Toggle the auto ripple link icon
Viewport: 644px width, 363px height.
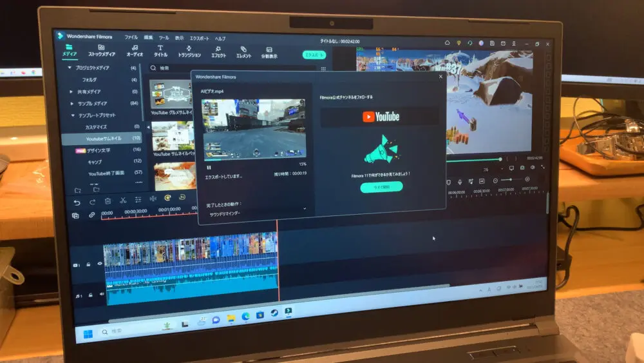click(x=91, y=215)
